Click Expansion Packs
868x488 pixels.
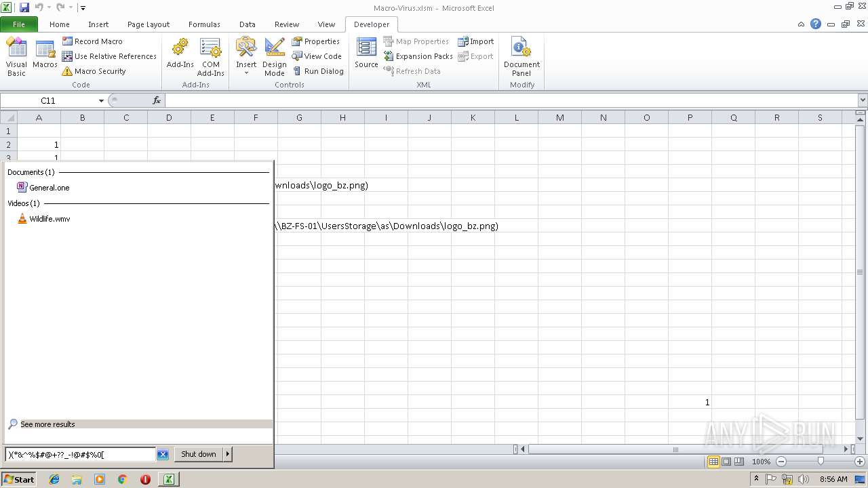(418, 56)
